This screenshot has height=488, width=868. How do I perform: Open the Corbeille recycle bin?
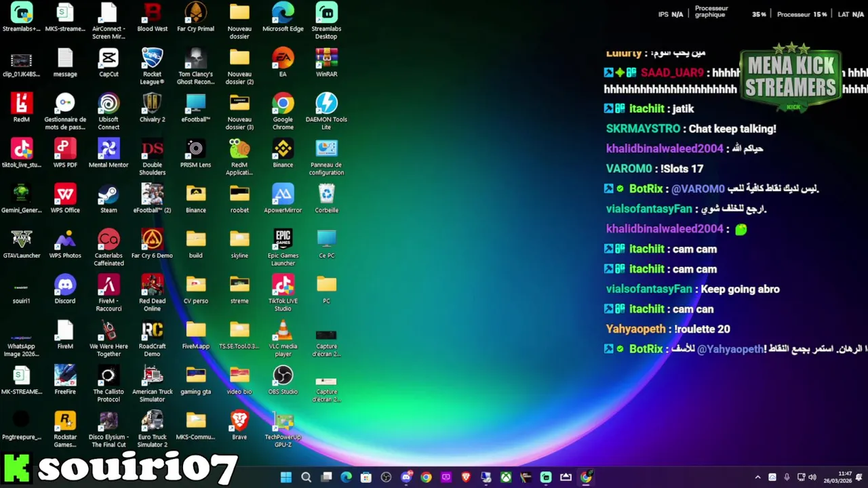point(326,199)
